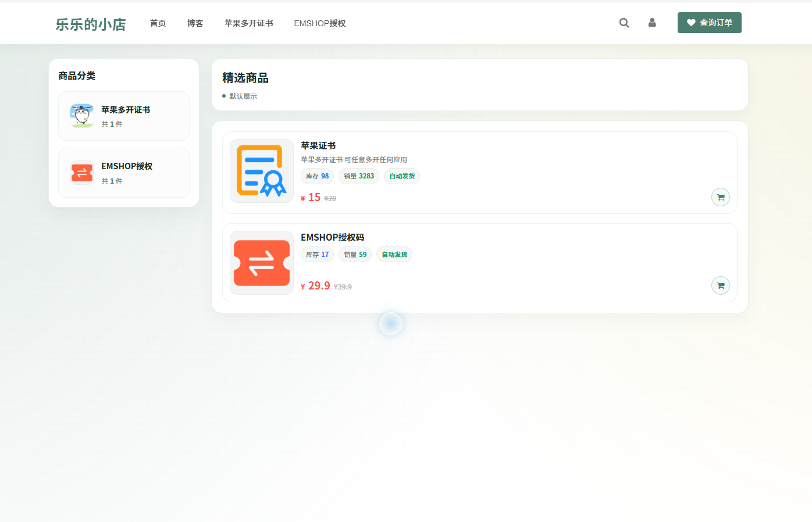Click the heart icon inside 查询订单 button
This screenshot has height=522, width=812.
(691, 22)
